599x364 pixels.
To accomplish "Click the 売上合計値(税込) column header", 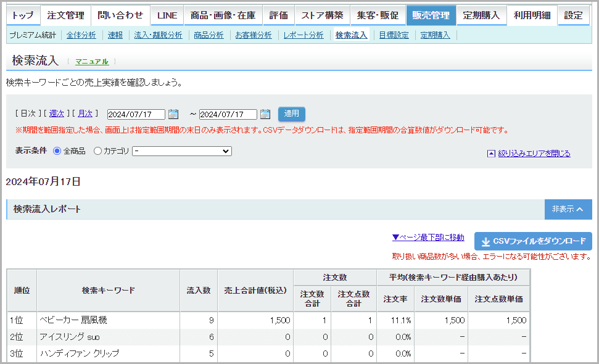I will 255,291.
